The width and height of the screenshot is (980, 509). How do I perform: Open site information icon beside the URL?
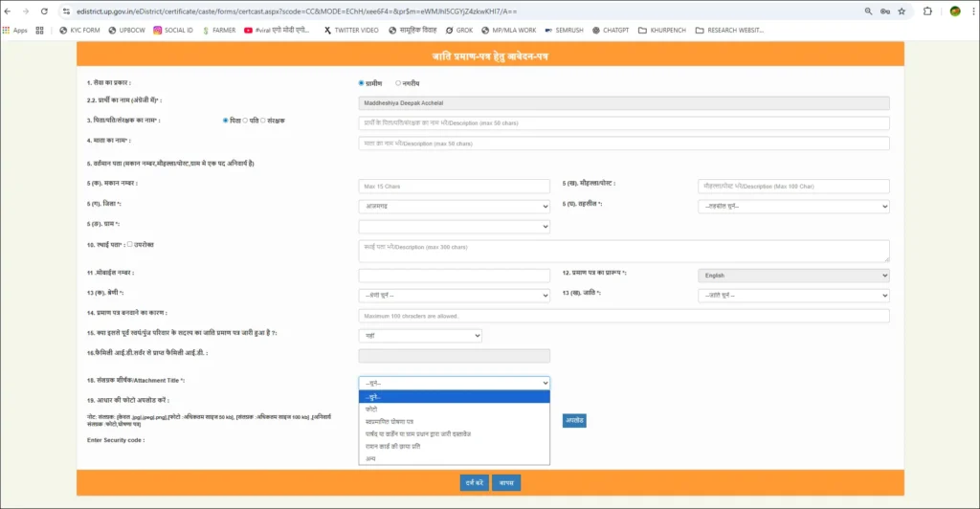click(x=66, y=11)
